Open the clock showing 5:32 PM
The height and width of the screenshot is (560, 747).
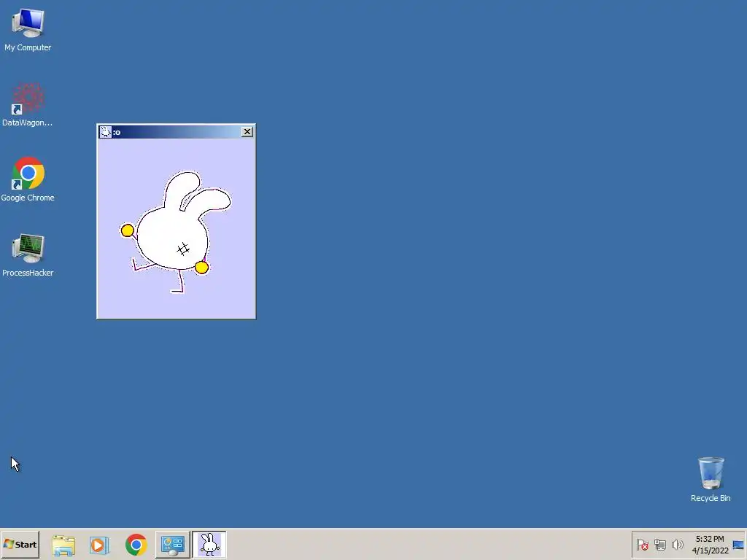pyautogui.click(x=710, y=545)
